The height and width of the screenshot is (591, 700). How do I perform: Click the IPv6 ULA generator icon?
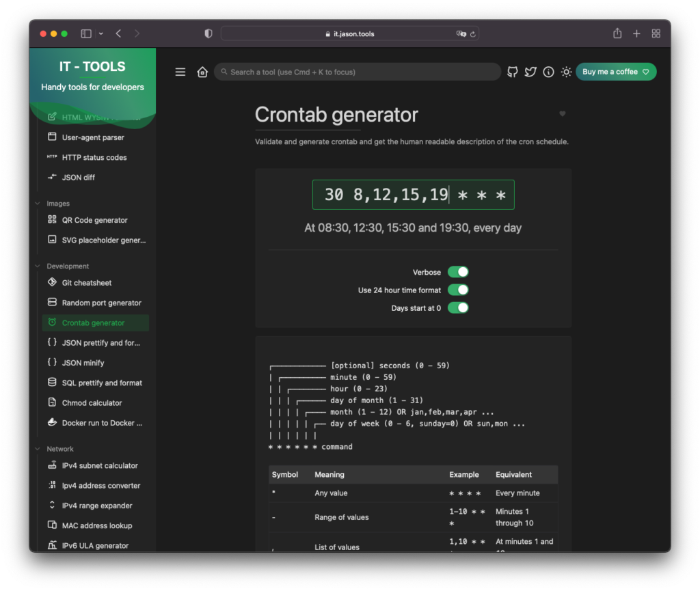pos(52,545)
